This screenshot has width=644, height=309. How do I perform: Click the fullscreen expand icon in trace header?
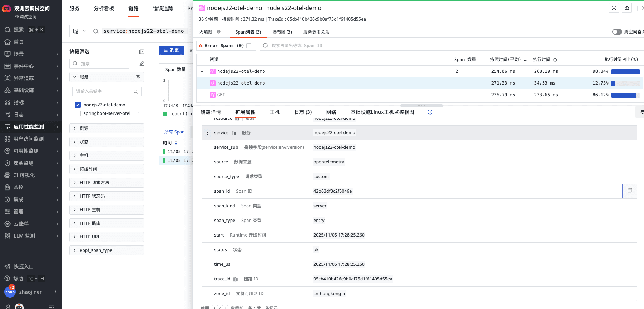coord(614,8)
